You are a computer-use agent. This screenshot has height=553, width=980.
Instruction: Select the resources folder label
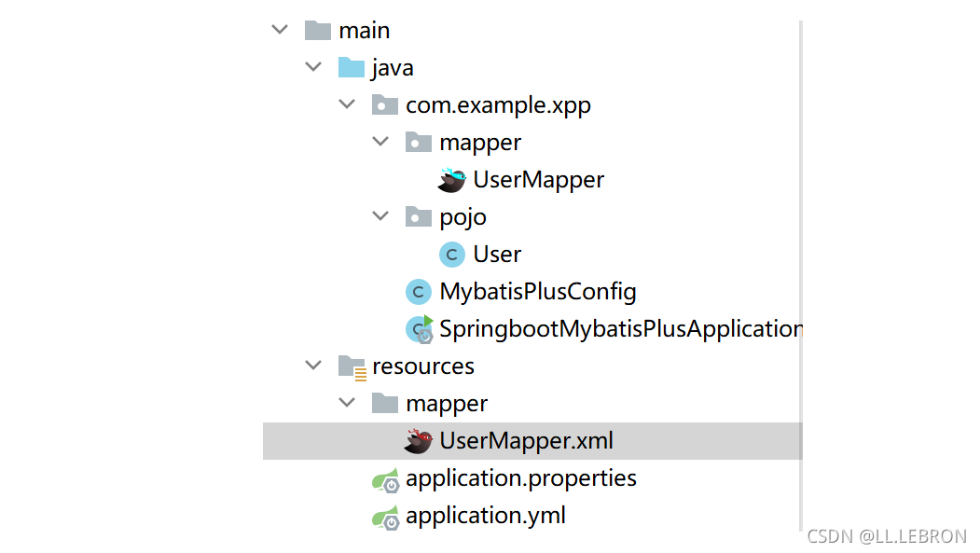423,366
